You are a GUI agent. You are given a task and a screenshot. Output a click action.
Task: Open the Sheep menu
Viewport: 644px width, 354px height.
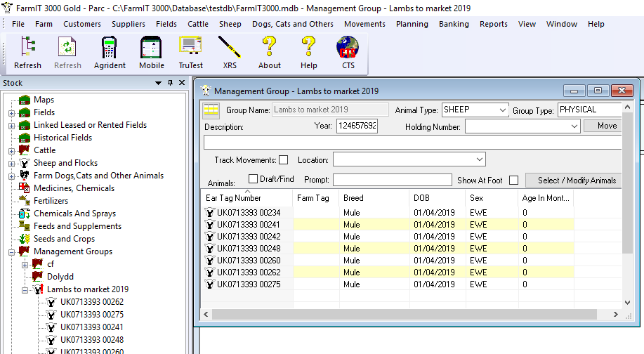tap(230, 24)
